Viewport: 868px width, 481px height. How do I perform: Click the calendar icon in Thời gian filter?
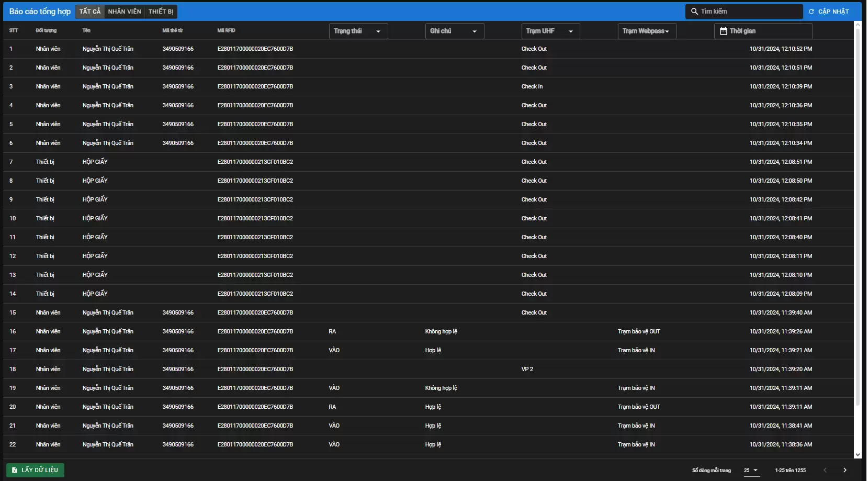click(723, 31)
